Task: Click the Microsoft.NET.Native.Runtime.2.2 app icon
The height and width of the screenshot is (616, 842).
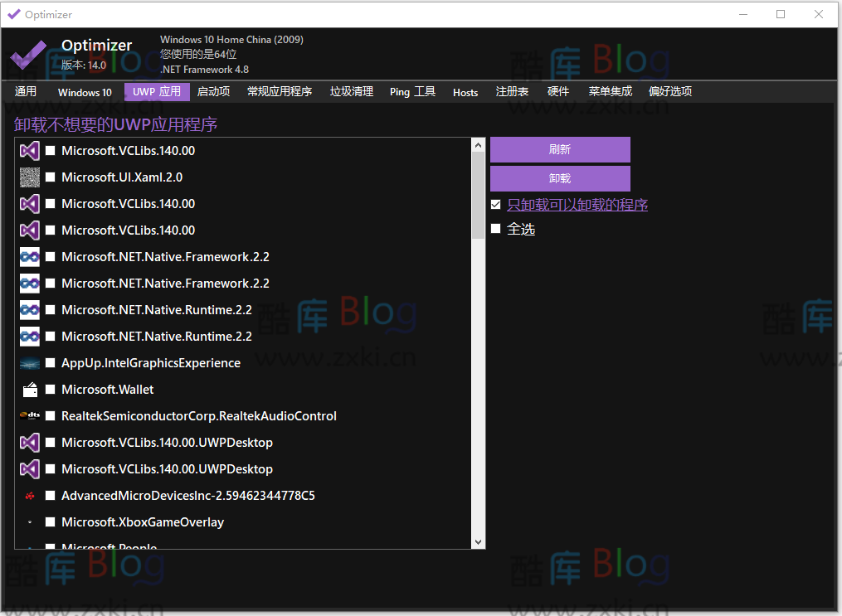Action: [x=29, y=309]
